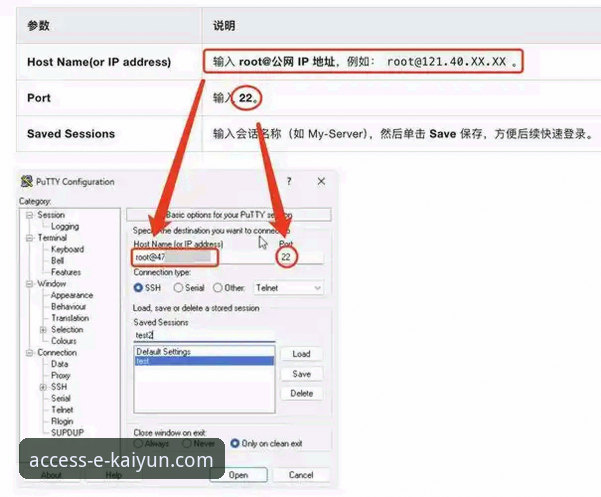This screenshot has width=601, height=497.
Task: Collapse the Session tree node
Action: click(x=30, y=215)
